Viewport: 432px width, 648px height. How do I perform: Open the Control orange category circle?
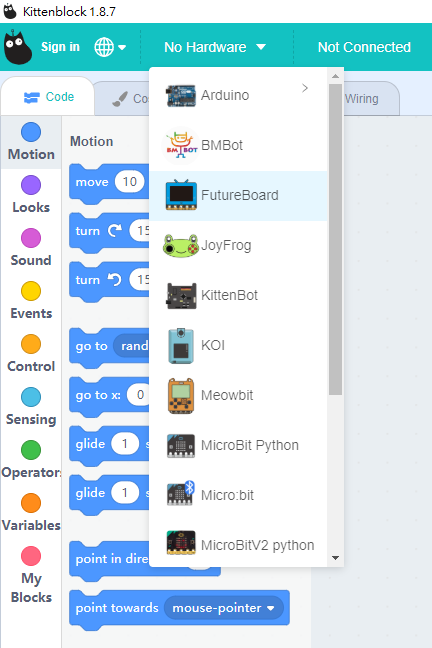(31, 344)
